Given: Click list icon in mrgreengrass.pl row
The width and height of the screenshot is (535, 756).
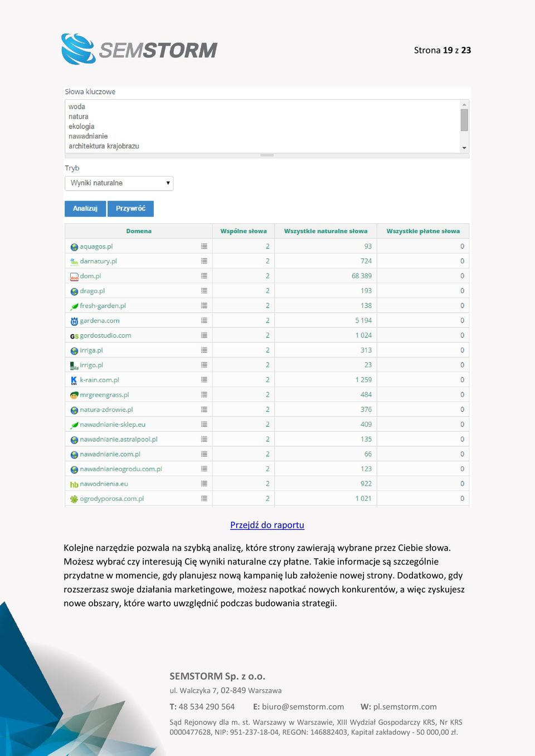Looking at the screenshot, I should [204, 394].
